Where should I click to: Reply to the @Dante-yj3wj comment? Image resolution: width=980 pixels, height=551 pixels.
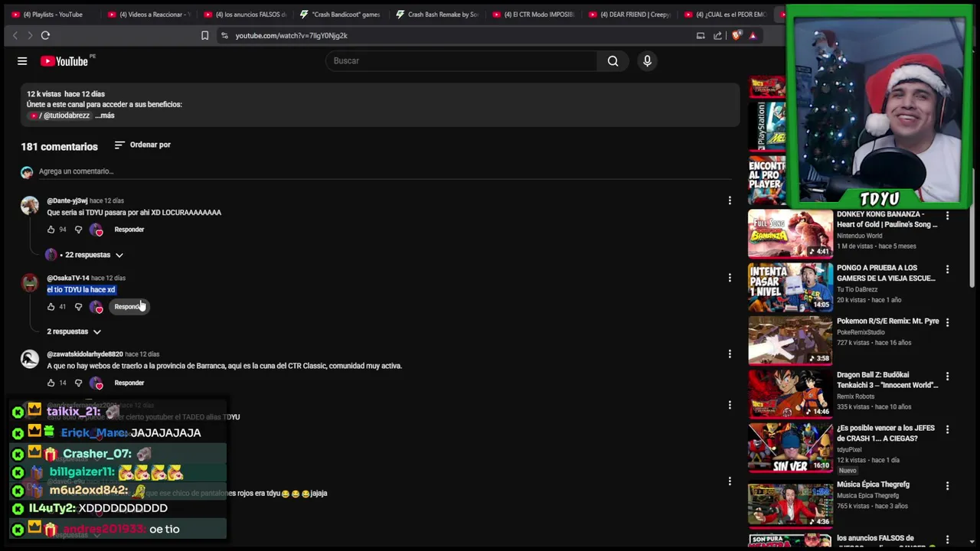tap(129, 230)
